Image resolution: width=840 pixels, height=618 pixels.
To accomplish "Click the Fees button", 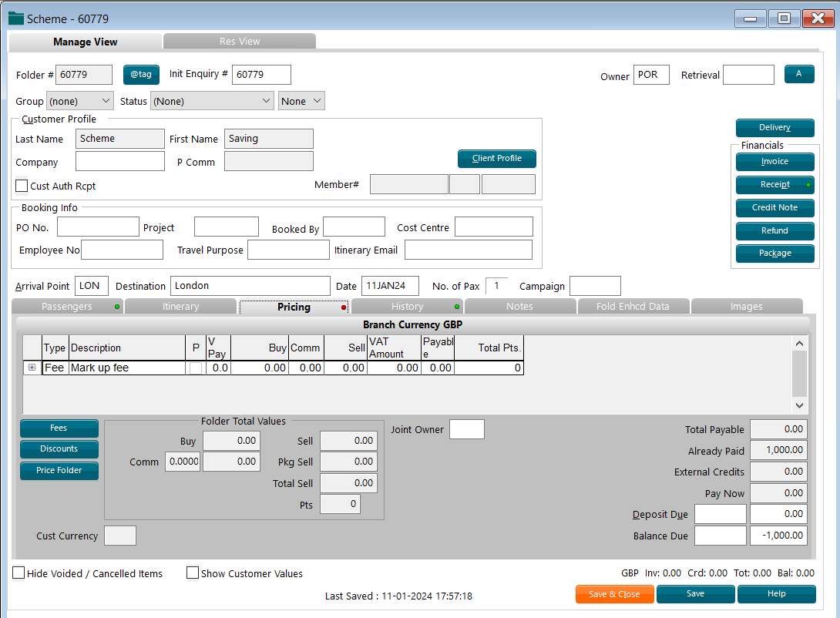I will (x=59, y=428).
